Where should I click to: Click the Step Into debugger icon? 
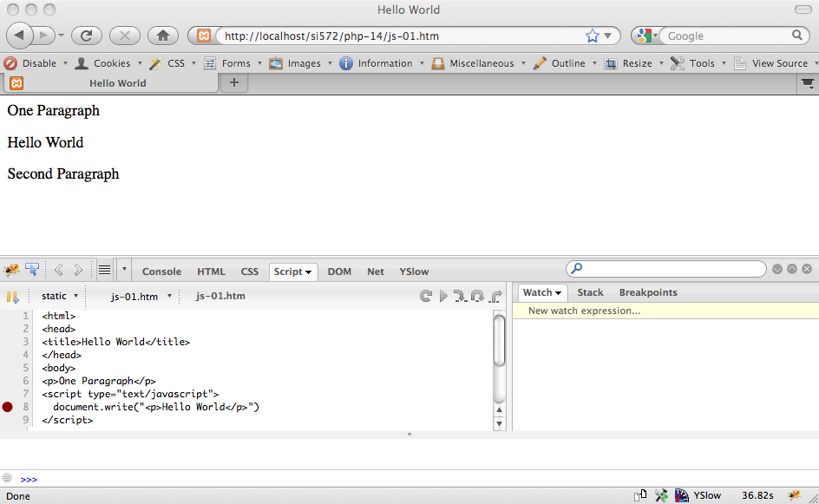[460, 296]
